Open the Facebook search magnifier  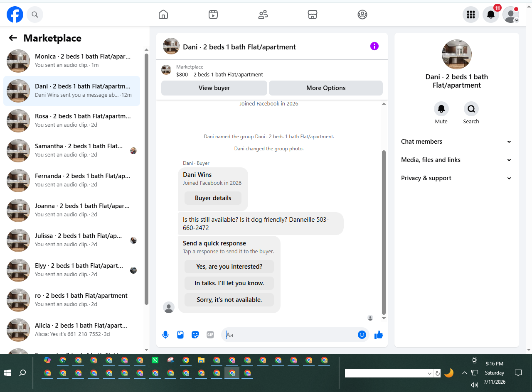tap(35, 15)
